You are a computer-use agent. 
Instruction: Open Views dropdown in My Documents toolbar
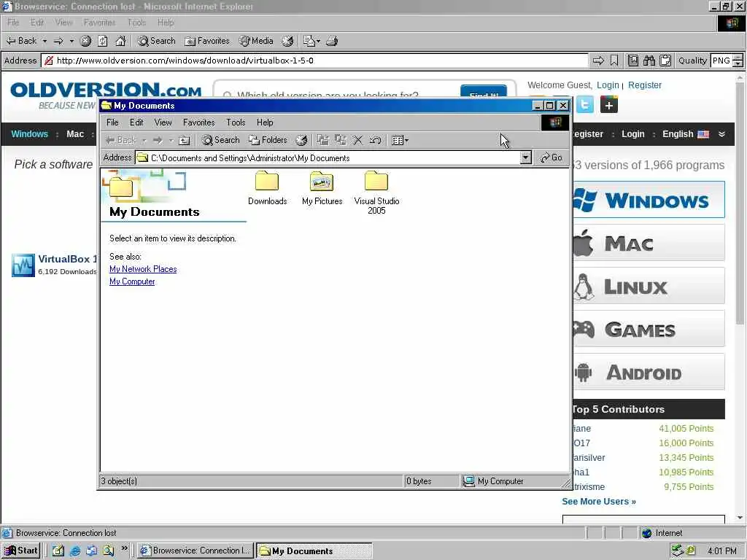pos(400,140)
